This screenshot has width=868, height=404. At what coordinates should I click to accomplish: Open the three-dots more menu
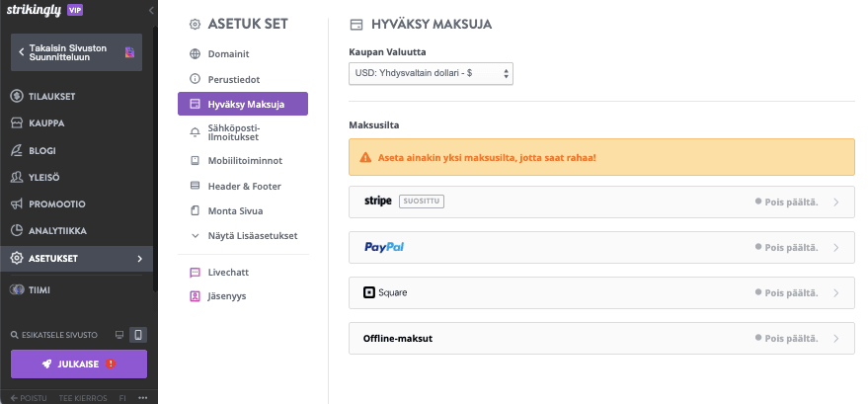(143, 397)
